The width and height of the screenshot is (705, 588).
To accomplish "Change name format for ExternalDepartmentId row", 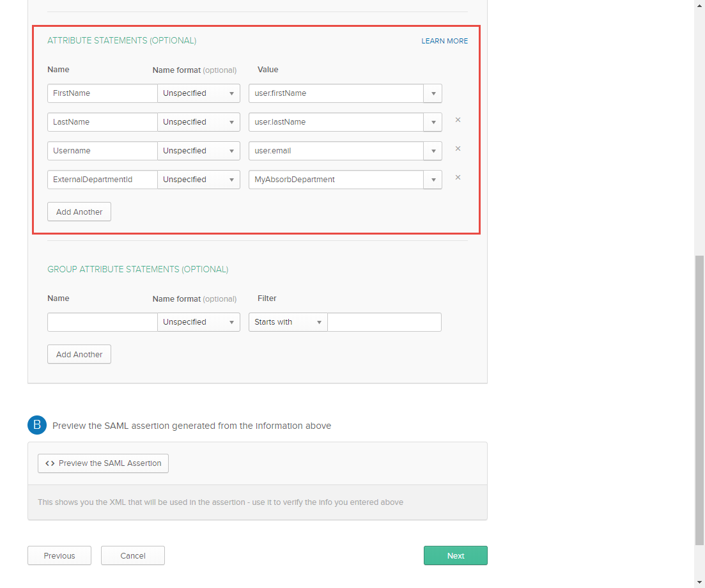I will tap(199, 180).
